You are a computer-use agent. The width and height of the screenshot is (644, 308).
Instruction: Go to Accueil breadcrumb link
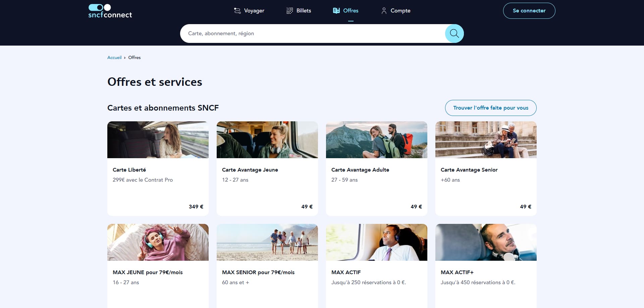[x=114, y=58]
